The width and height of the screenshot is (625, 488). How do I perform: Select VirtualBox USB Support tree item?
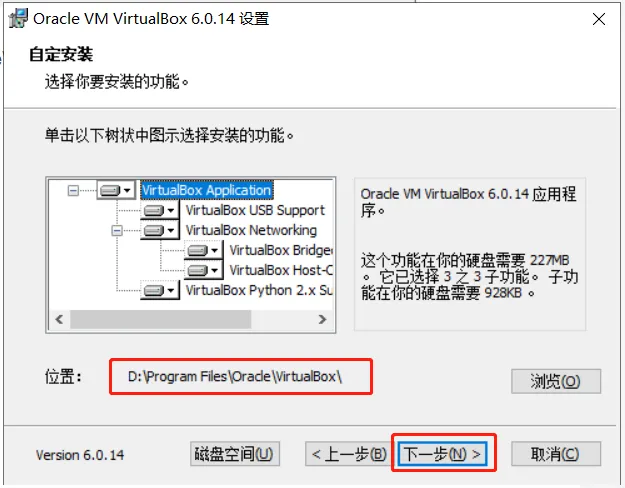click(255, 210)
